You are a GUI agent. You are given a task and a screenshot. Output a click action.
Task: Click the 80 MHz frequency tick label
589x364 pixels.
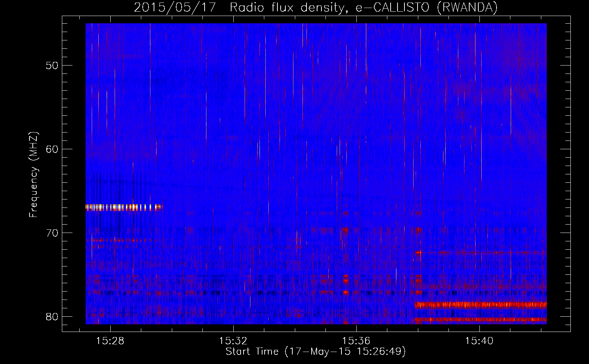click(x=52, y=317)
